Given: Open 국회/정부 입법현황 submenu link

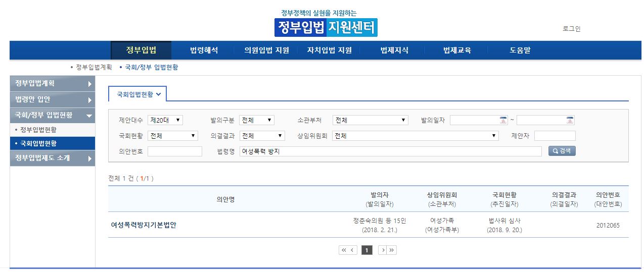Looking at the screenshot, I should tap(151, 67).
